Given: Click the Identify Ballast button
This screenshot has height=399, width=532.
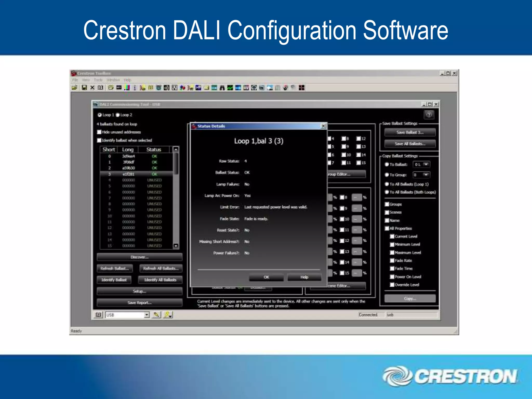Looking at the screenshot, I should click(x=114, y=280).
